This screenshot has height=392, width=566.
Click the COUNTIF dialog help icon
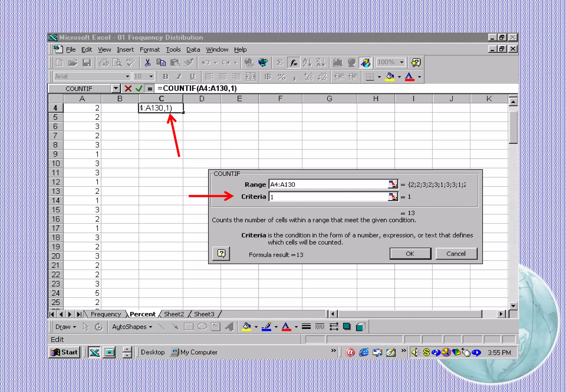221,254
